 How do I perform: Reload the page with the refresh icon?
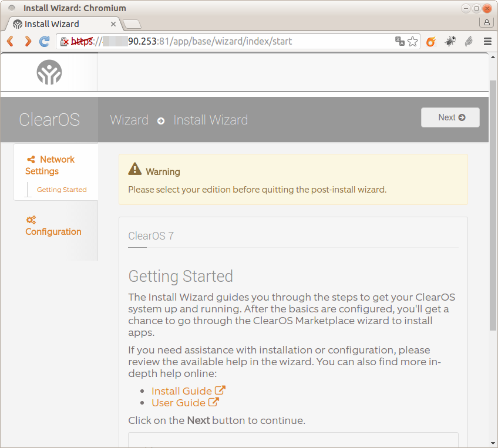pos(45,41)
